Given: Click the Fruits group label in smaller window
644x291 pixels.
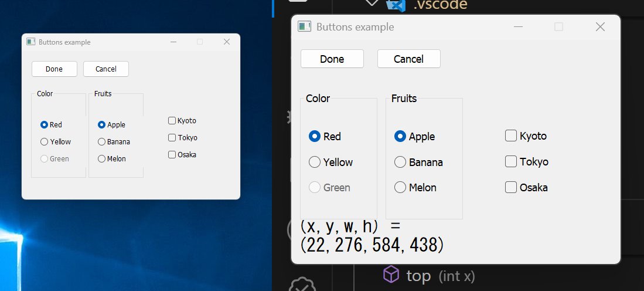Looking at the screenshot, I should click(x=103, y=94).
